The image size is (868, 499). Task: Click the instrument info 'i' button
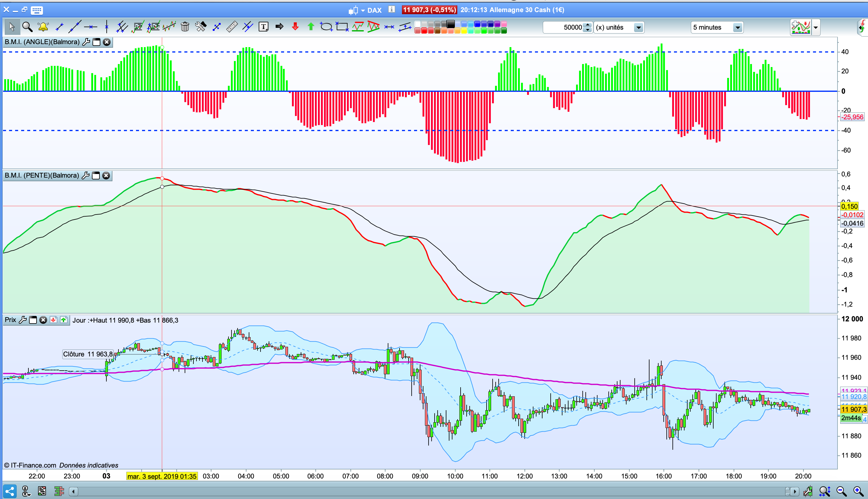391,10
